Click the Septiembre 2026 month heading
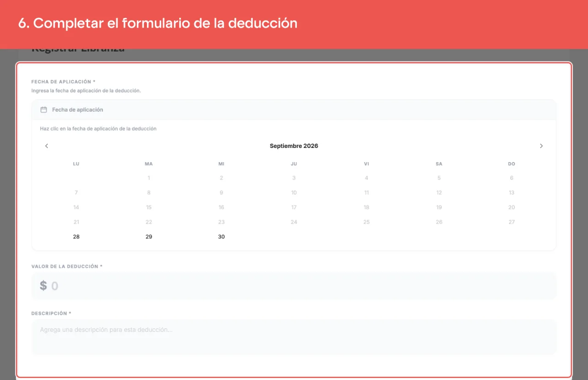The width and height of the screenshot is (588, 380). [294, 146]
